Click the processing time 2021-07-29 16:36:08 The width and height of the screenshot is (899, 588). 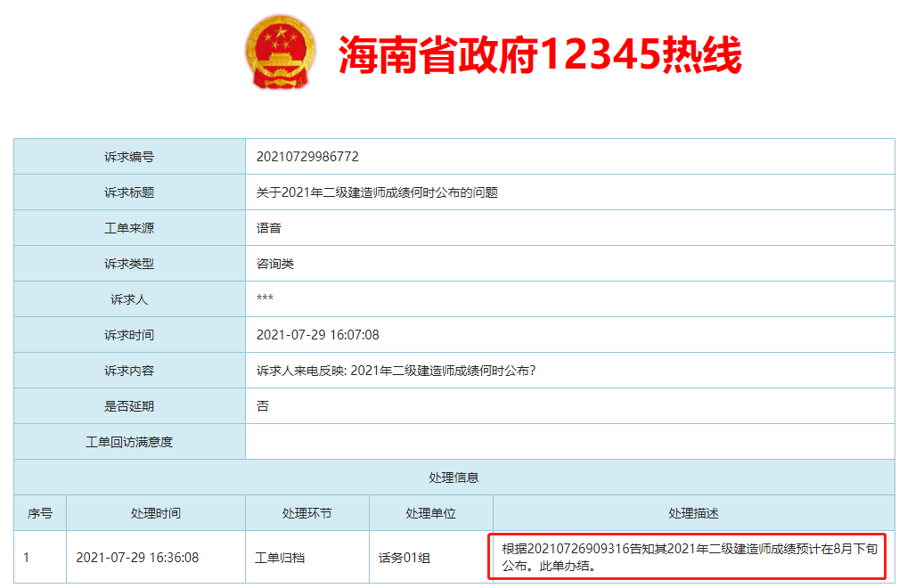tap(137, 558)
